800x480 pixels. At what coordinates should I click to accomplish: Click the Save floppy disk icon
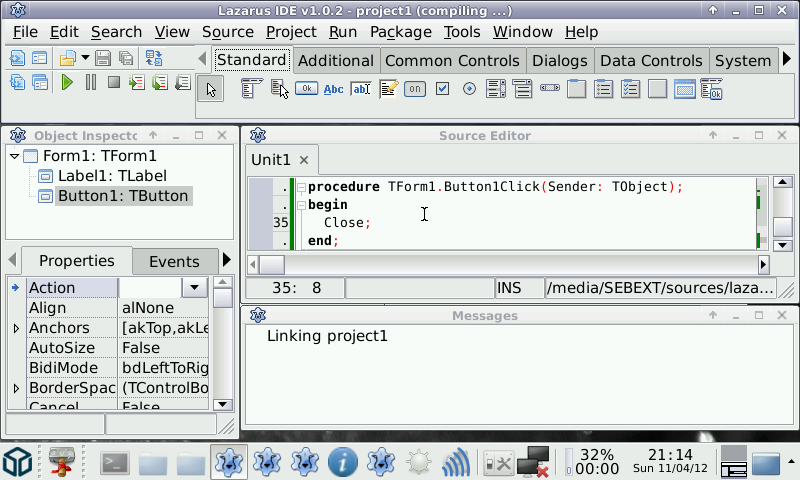103,58
